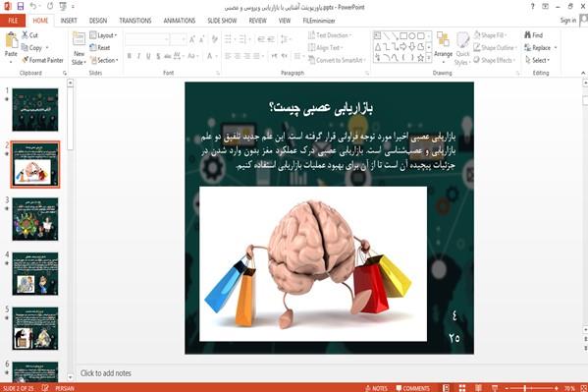Expand the Text Direction dropdown

pyautogui.click(x=330, y=35)
